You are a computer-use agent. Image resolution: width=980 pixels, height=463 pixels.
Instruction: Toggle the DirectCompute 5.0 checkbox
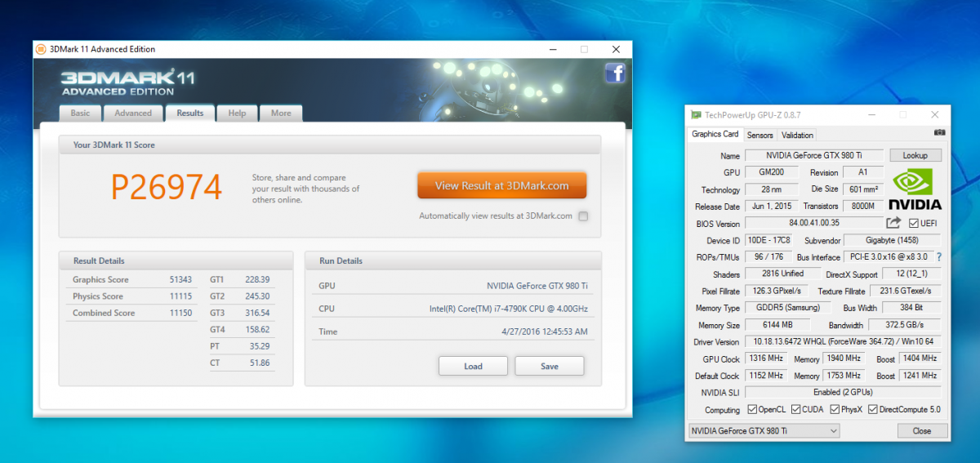873,410
